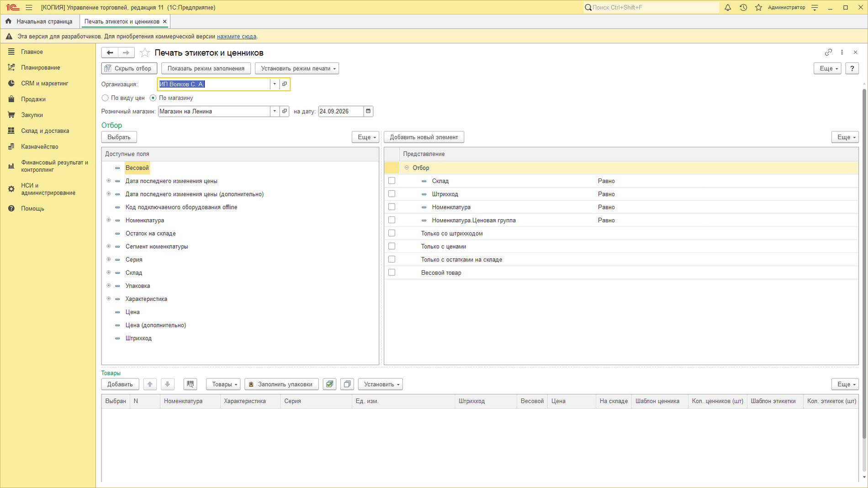Open the Организация field's linked record icon
The image size is (868, 488).
point(285,84)
